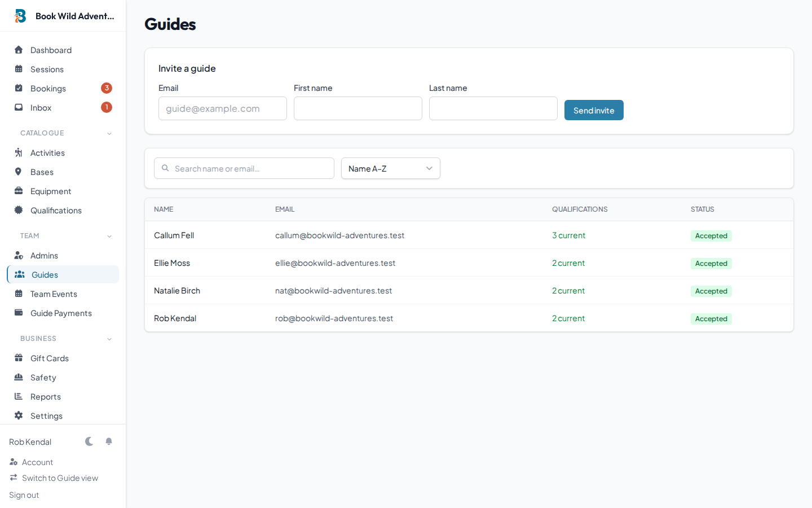Open the Reports page
Viewport: 812px width, 508px height.
[46, 396]
